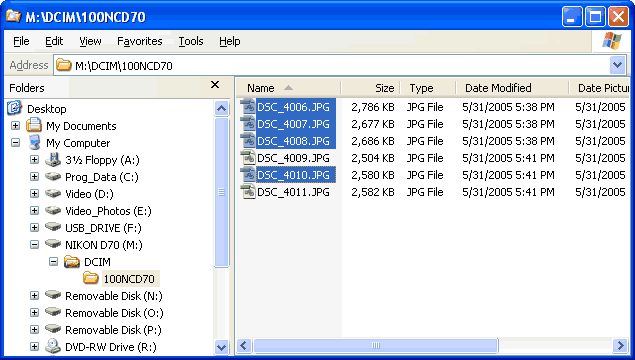Click the folder icon in the title bar

[x=13, y=16]
